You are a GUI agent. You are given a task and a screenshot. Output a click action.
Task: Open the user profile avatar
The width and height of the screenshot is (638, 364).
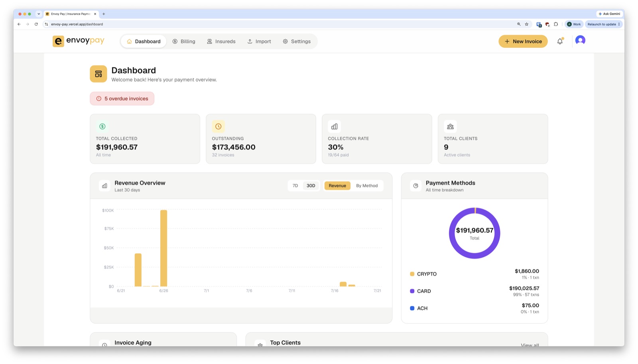pos(580,41)
